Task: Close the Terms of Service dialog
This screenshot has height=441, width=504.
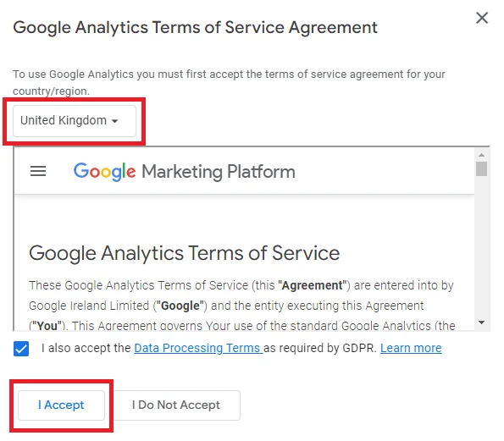Action: pyautogui.click(x=482, y=18)
